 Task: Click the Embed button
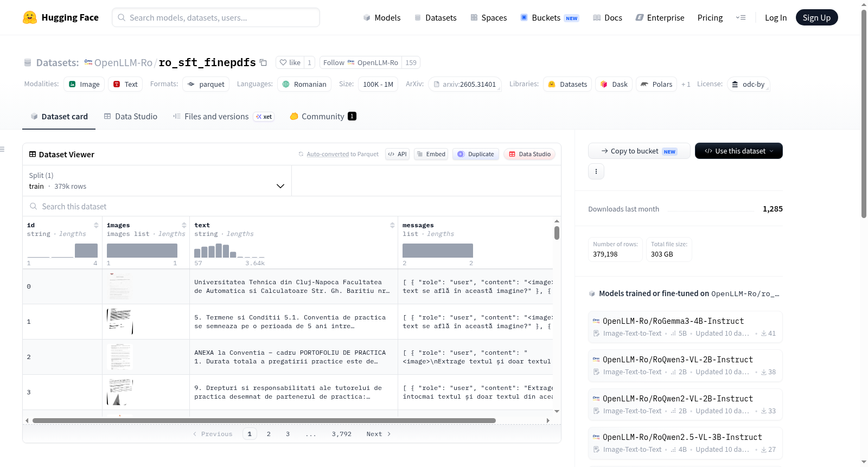click(x=431, y=154)
